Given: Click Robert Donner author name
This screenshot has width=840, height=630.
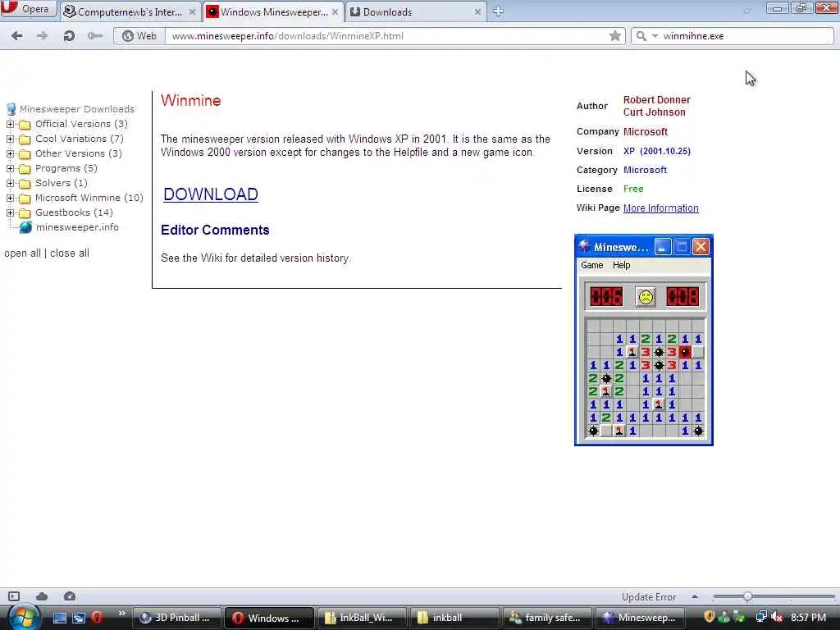Looking at the screenshot, I should 657,99.
